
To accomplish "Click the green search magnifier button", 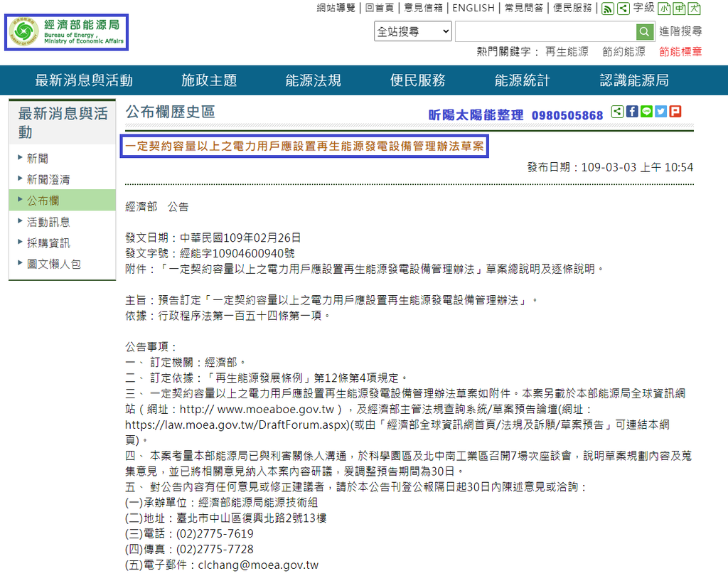I will click(x=644, y=31).
